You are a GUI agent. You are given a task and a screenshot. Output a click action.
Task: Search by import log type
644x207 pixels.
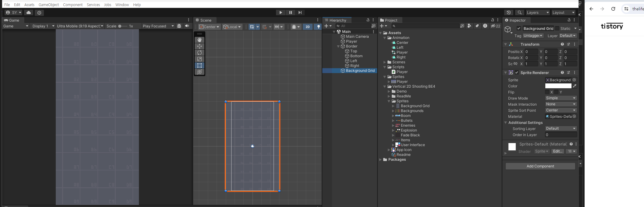[x=485, y=26]
